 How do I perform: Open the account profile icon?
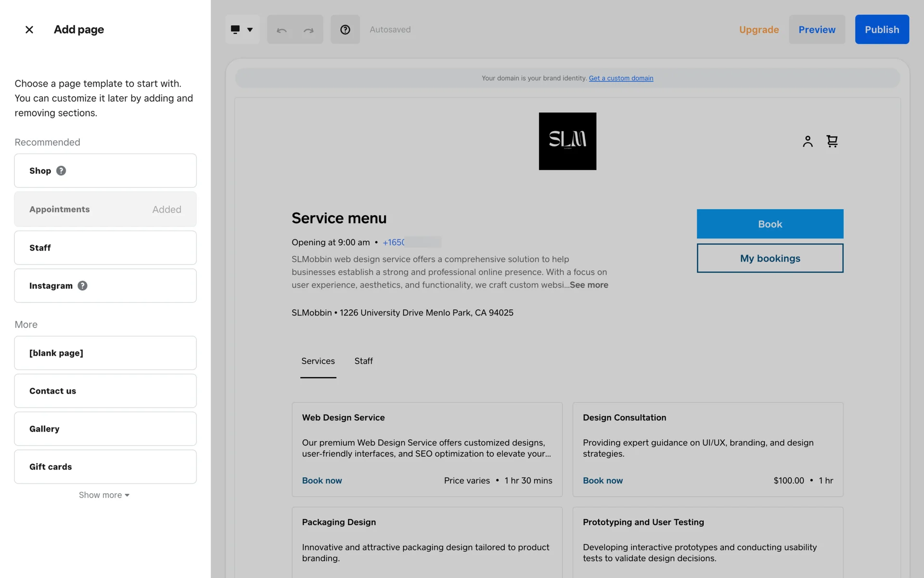(808, 141)
